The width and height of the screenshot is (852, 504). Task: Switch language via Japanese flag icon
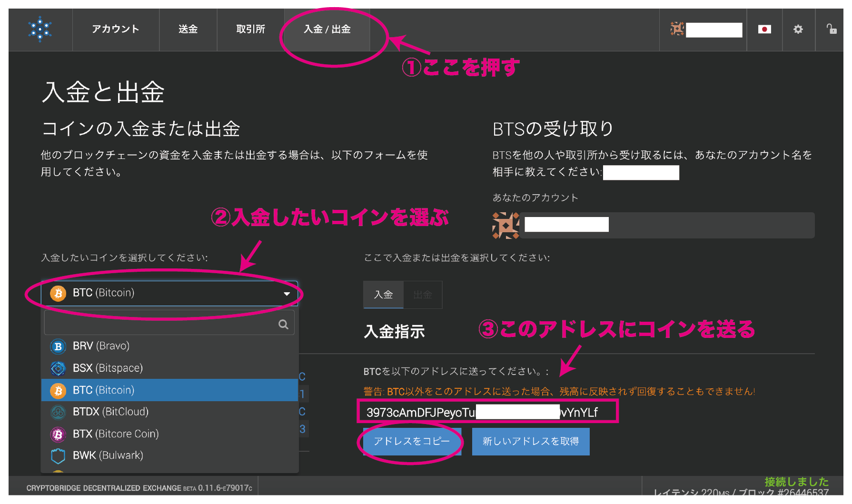764,30
